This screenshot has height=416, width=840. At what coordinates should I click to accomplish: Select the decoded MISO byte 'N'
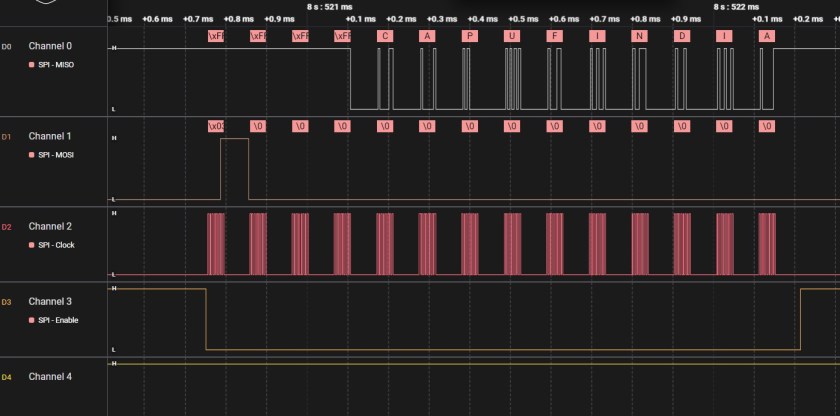point(639,36)
